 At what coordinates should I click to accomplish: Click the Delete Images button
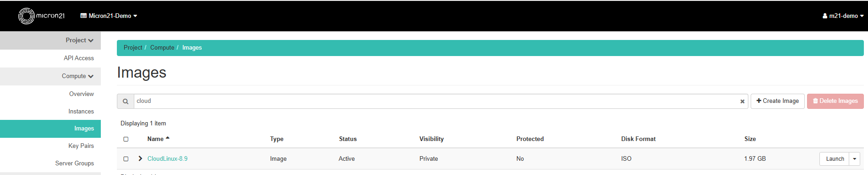click(x=835, y=101)
